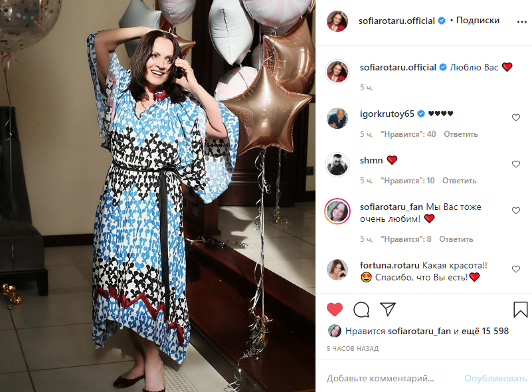
Task: Reply to shmn's comment with Ответить
Action: (x=459, y=181)
